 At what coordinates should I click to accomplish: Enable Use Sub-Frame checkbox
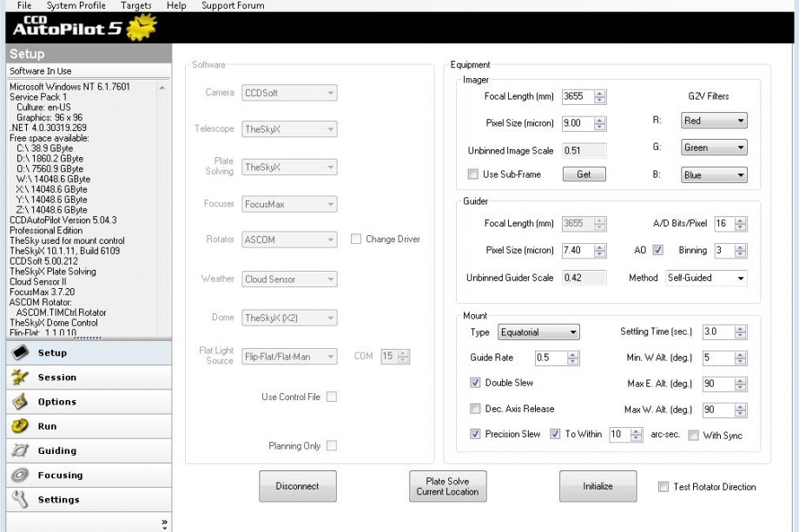472,174
